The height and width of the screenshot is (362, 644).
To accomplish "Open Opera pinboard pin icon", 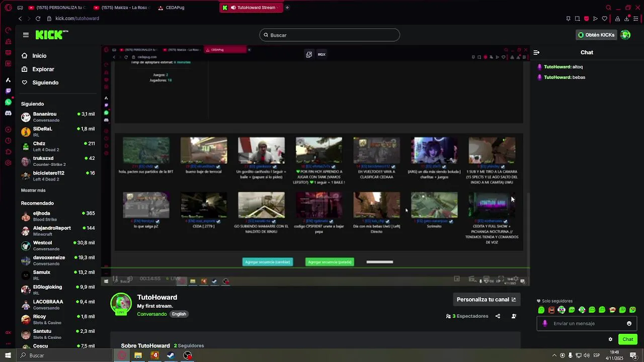I will pyautogui.click(x=568, y=19).
